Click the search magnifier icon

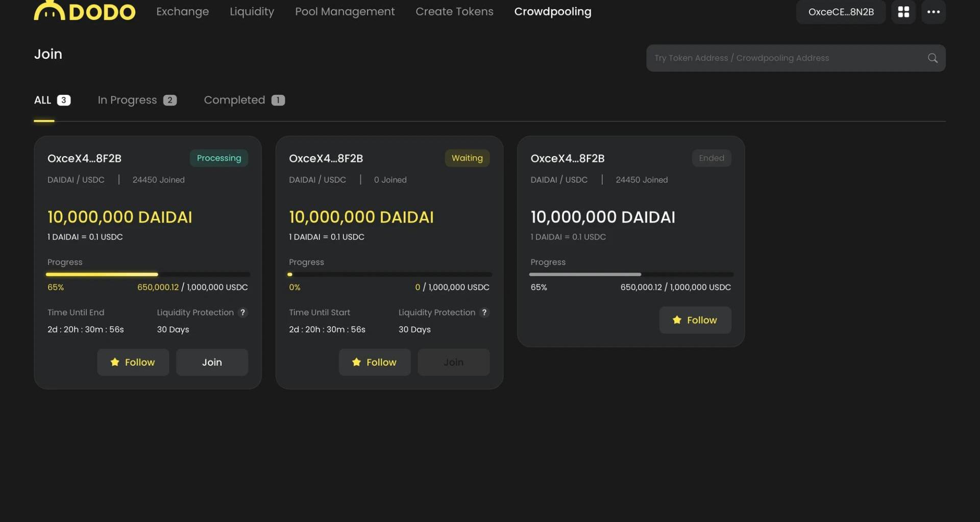(933, 58)
